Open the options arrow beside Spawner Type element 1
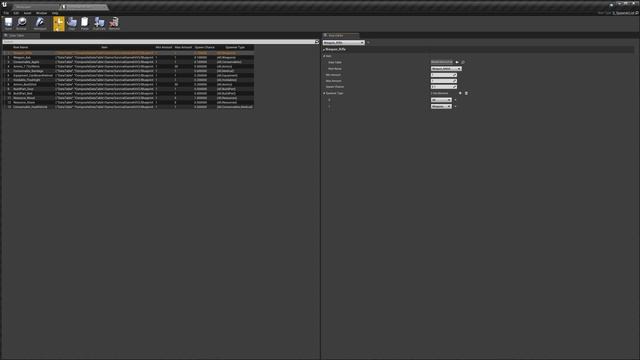 point(456,107)
